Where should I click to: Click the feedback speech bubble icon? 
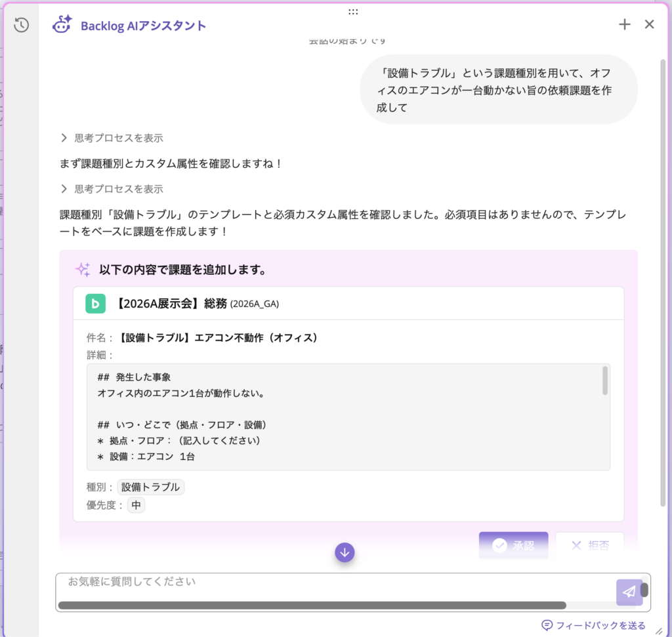point(547,625)
